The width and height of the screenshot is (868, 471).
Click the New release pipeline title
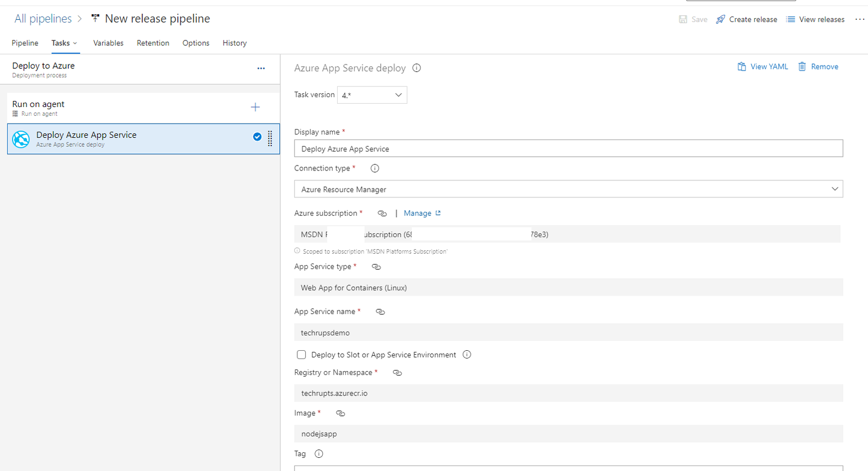pyautogui.click(x=157, y=19)
